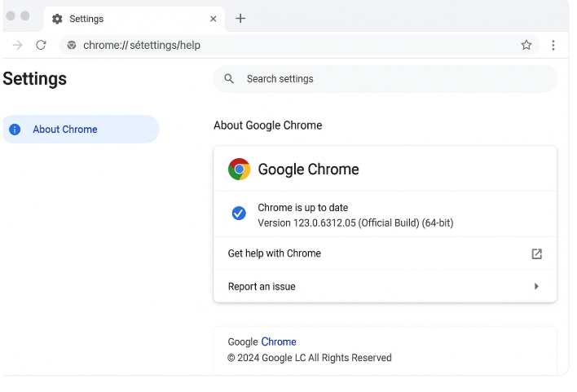Select the Settings tab
The width and height of the screenshot is (577, 392).
point(134,19)
